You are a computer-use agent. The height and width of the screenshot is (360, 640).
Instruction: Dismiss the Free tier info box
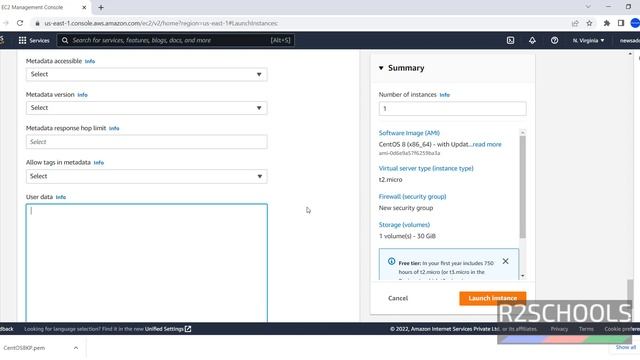505,261
